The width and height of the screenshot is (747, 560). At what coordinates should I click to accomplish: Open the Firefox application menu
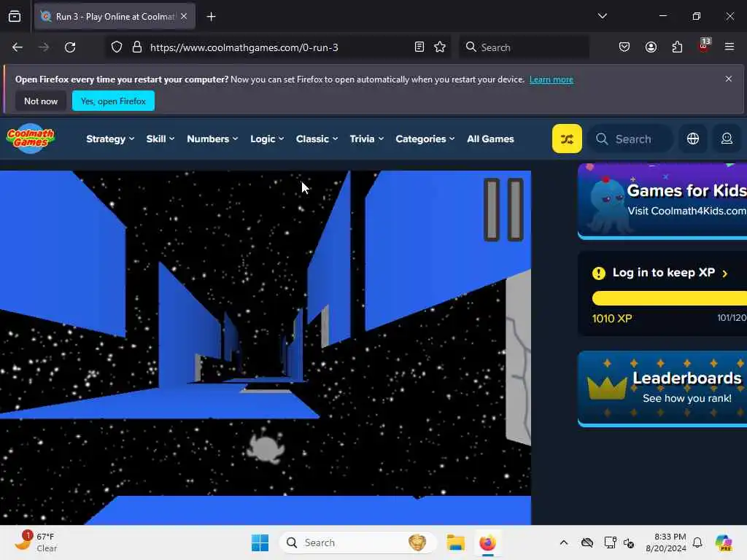[729, 47]
